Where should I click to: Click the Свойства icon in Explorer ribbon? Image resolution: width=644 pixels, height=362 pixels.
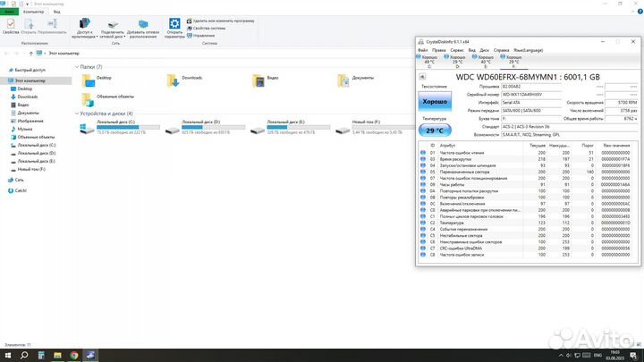pyautogui.click(x=11, y=26)
